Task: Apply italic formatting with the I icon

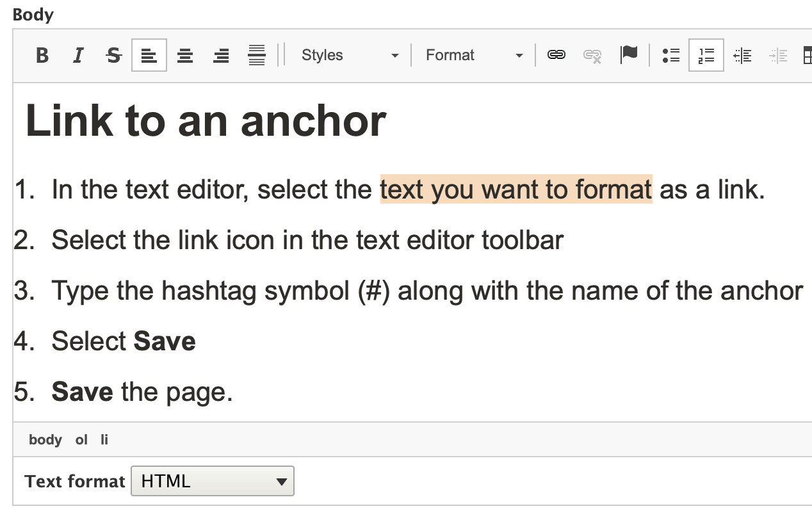Action: tap(78, 55)
